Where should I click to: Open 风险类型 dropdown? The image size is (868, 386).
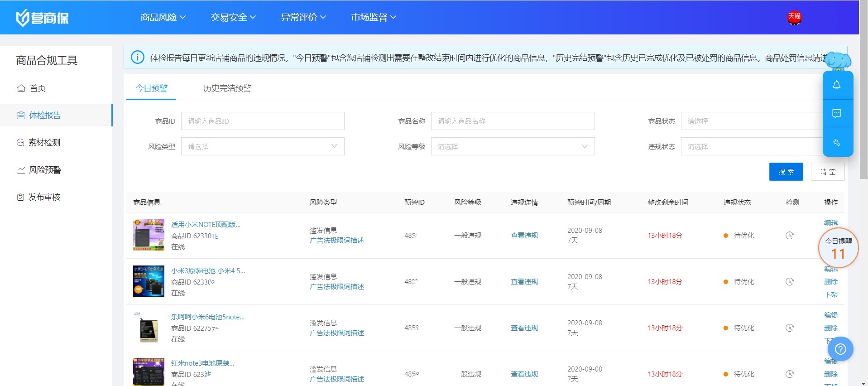coord(263,146)
